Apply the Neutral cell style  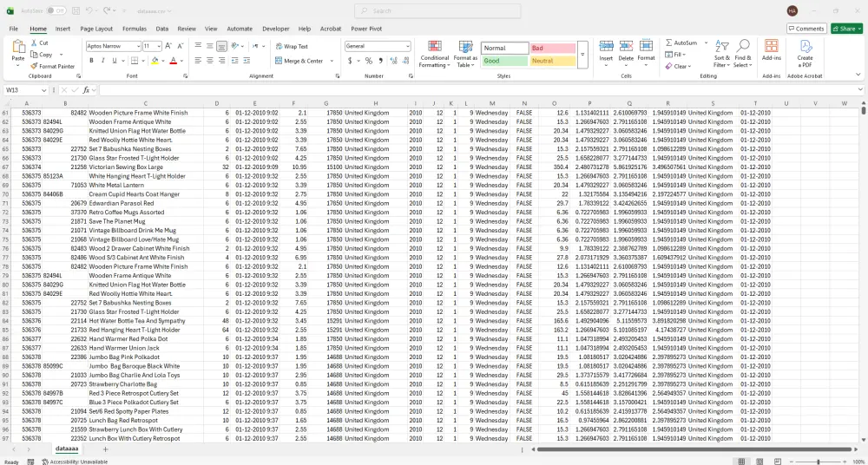click(552, 61)
